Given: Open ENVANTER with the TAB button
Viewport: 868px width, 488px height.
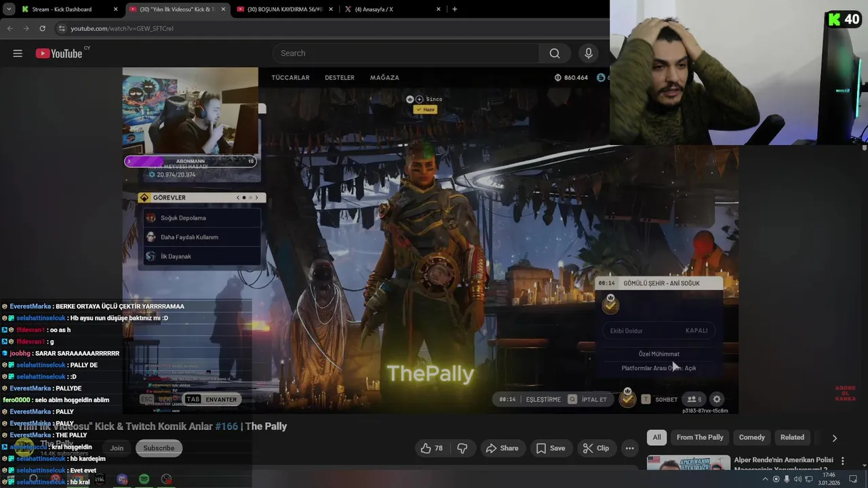Looking at the screenshot, I should (212, 399).
